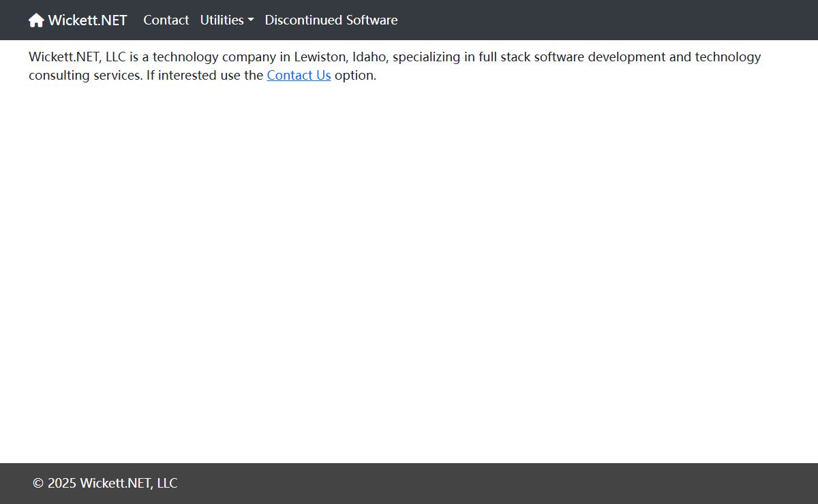Click the blank right side of the footer
Screen dimensions: 818x504
click(x=613, y=484)
